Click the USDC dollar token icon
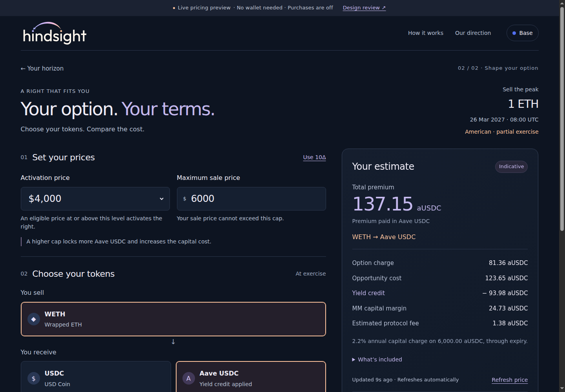The width and height of the screenshot is (565, 392). (x=34, y=378)
